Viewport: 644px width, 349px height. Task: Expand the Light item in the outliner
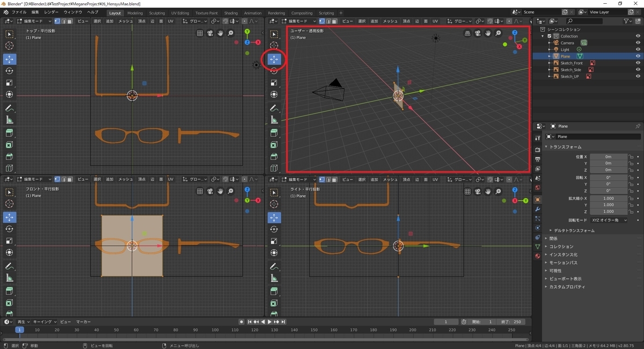click(550, 49)
